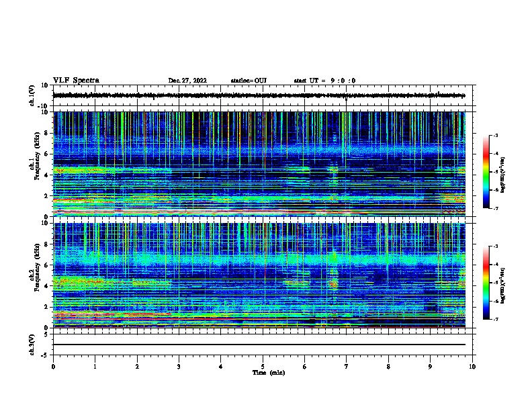Click the -5 tick label of ch.3 voltage axis
This screenshot has height=411, width=532.
pos(45,355)
